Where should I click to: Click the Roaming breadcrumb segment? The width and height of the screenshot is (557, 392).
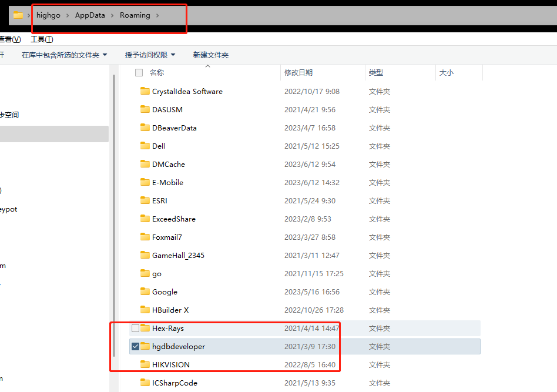click(x=135, y=15)
